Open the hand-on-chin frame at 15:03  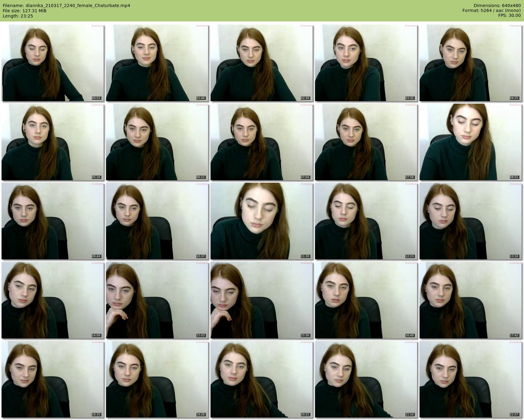(157, 300)
